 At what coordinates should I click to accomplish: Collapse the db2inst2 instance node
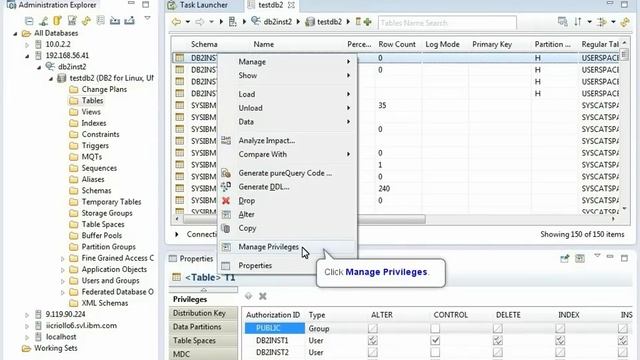pyautogui.click(x=39, y=67)
